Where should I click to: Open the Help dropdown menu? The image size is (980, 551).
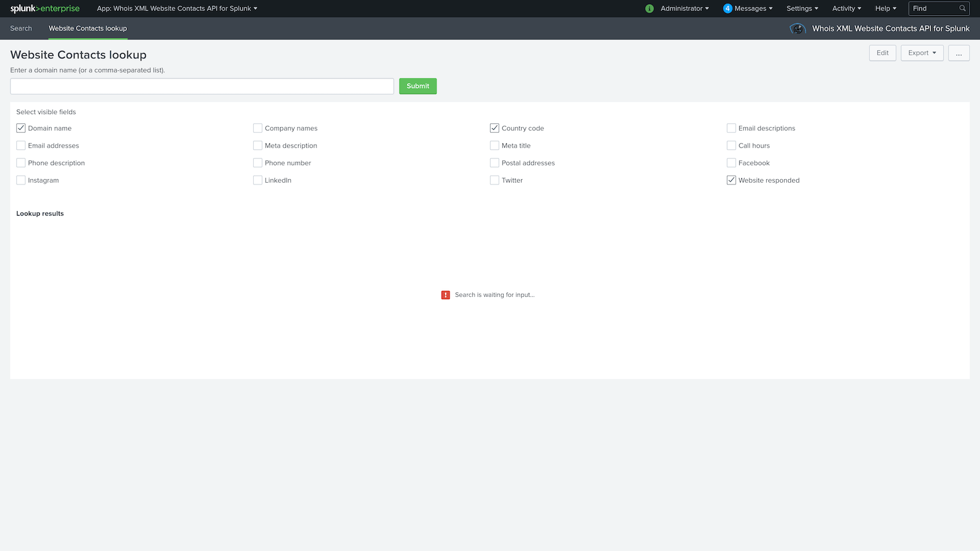click(886, 9)
